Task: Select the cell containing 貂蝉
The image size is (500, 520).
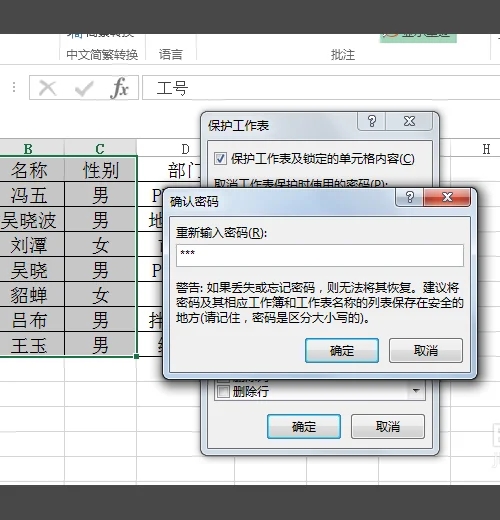Action: [x=29, y=295]
